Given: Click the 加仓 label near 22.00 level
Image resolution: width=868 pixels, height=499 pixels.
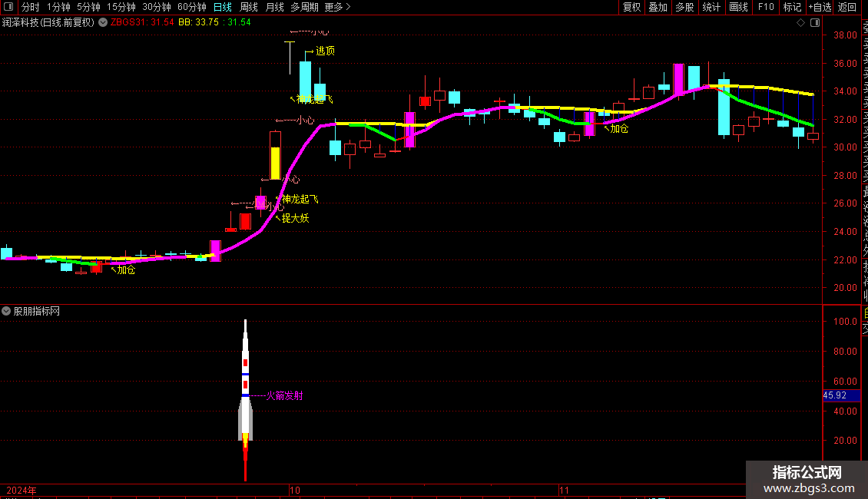Looking at the screenshot, I should 126,270.
